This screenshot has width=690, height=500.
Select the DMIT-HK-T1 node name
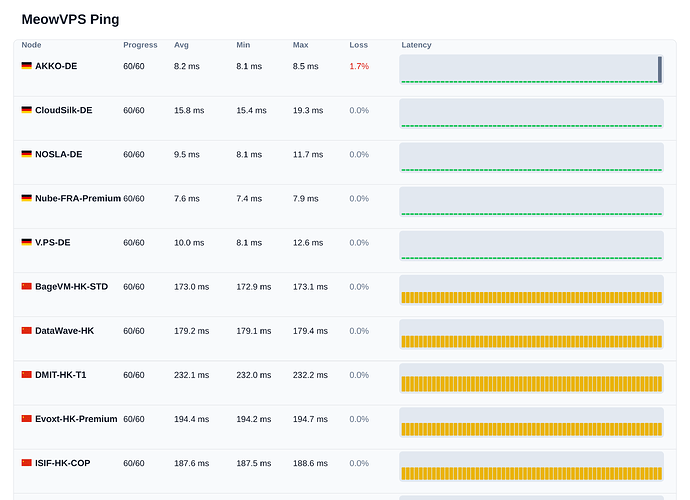[61, 375]
